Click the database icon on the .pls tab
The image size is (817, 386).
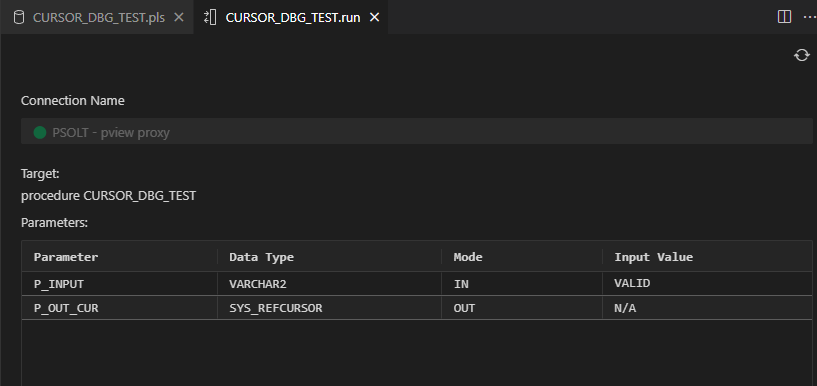19,18
